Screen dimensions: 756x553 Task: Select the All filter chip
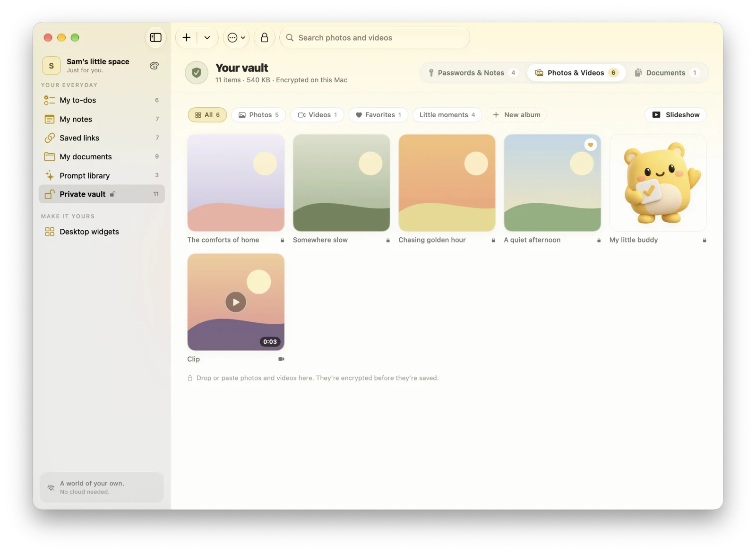coord(207,115)
